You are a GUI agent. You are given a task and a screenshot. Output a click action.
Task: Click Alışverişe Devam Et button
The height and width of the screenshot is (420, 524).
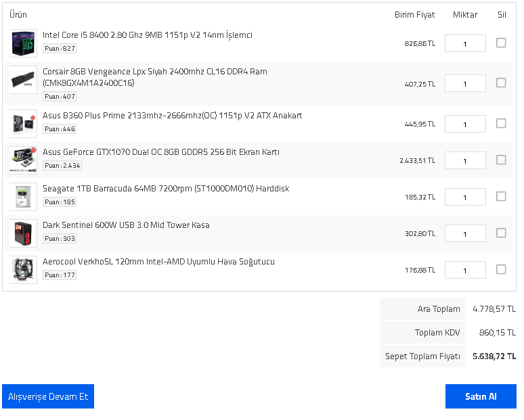48,396
